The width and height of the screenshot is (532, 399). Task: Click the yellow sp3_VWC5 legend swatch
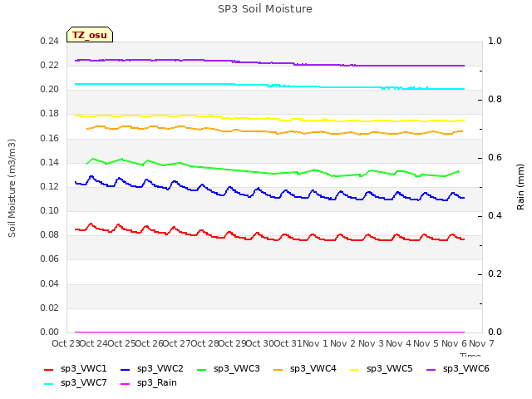[x=355, y=369]
